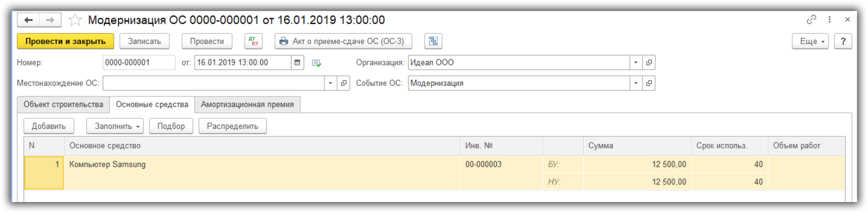
Task: Copy link to document icon
Action: [x=811, y=20]
